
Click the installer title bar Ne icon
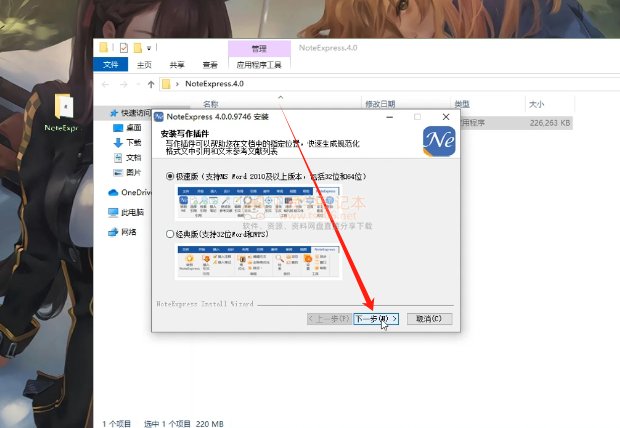[x=159, y=117]
